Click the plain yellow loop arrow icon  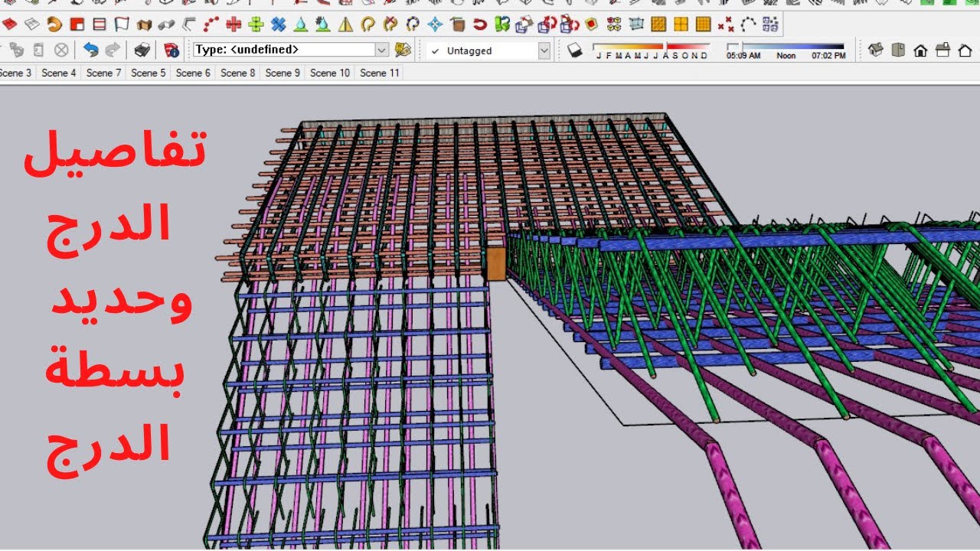pos(368,24)
